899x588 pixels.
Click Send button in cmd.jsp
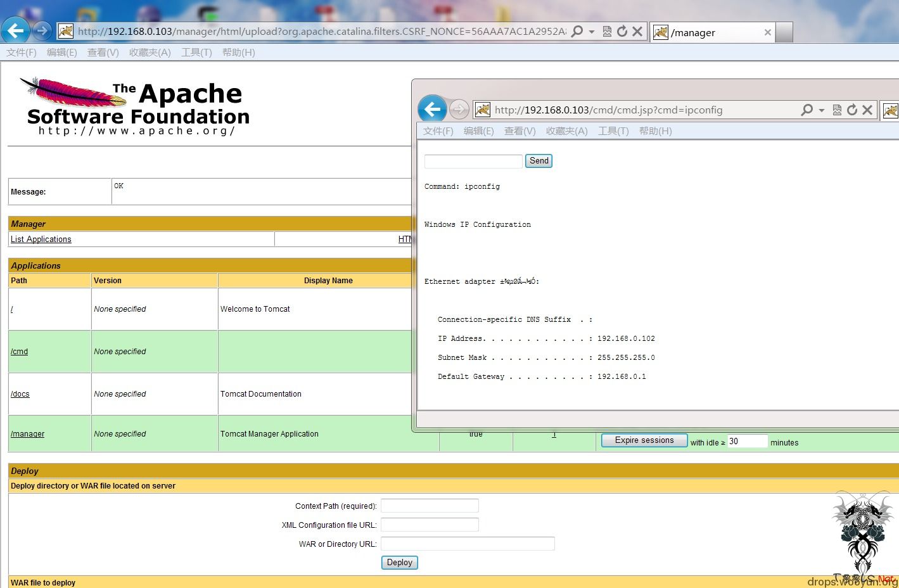click(x=539, y=161)
